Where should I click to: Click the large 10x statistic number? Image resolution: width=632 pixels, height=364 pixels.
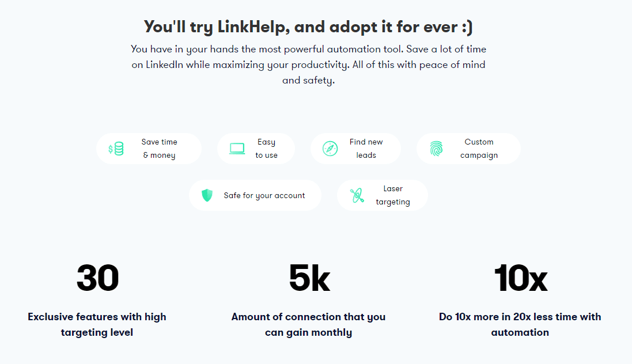click(x=521, y=278)
